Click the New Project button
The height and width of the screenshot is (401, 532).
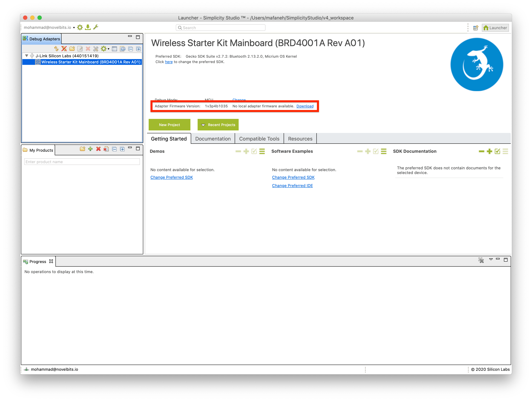click(169, 125)
